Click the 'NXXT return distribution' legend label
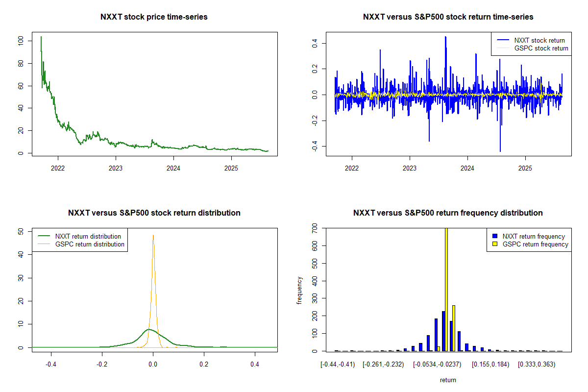Image resolution: width=588 pixels, height=392 pixels. (88, 236)
